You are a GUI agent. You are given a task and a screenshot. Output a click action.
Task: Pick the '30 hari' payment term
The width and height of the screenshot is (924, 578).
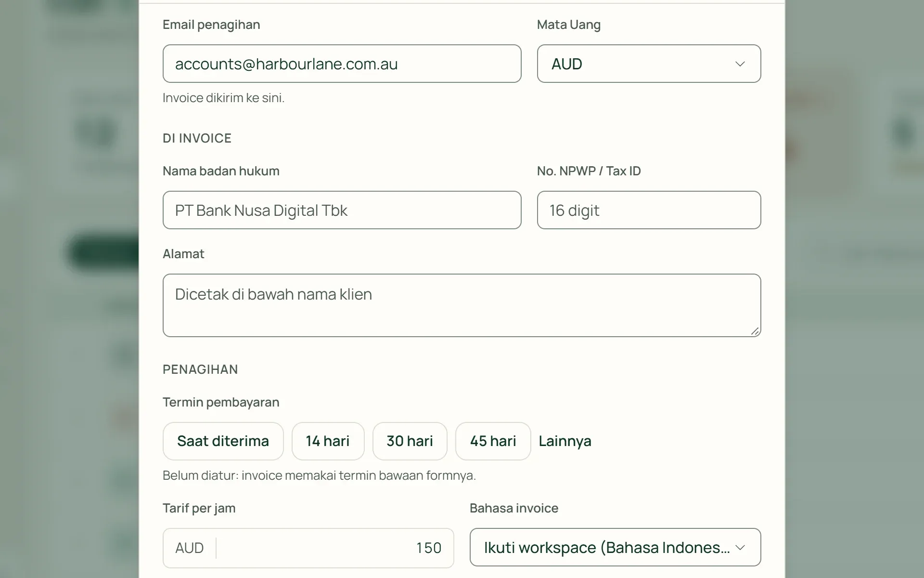tap(410, 441)
